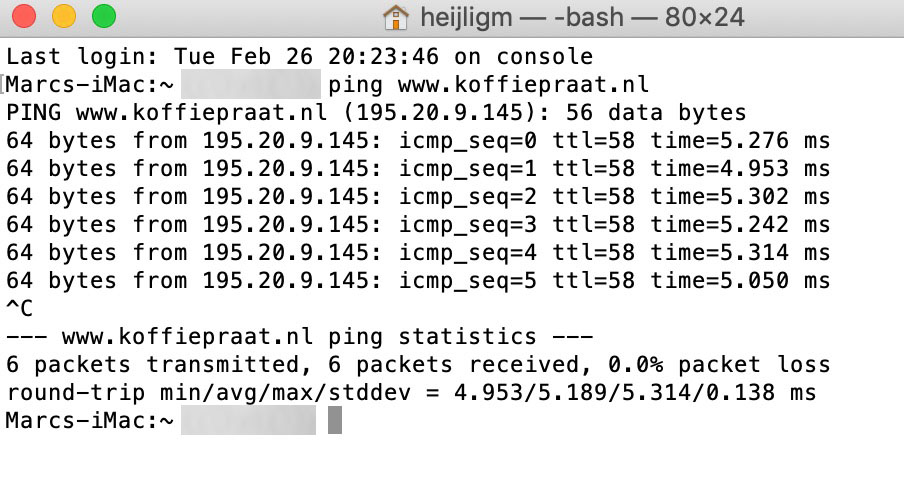
Task: Click the typed "ping www.koffiepraat.nl" command
Action: (489, 84)
